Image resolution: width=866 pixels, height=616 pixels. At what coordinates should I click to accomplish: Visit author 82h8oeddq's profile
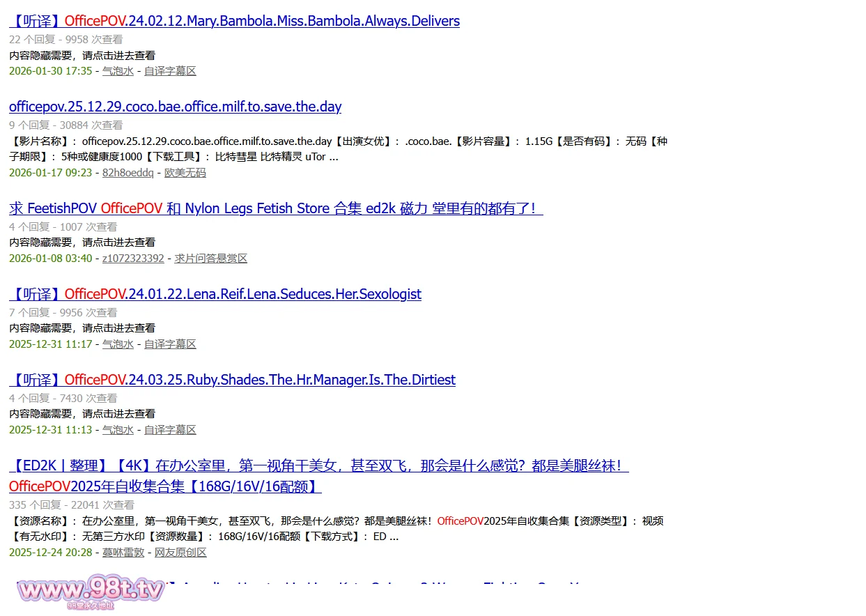(x=128, y=173)
